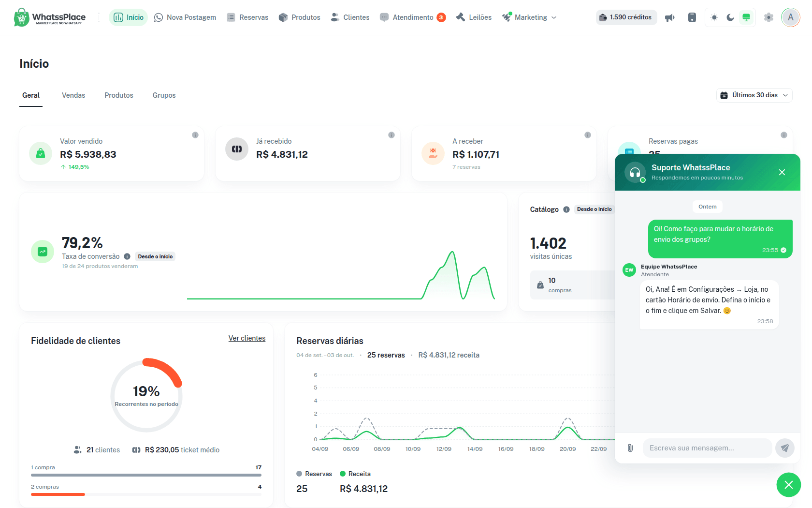812x508 pixels.
Task: Click the megaphone announcements icon
Action: point(670,17)
